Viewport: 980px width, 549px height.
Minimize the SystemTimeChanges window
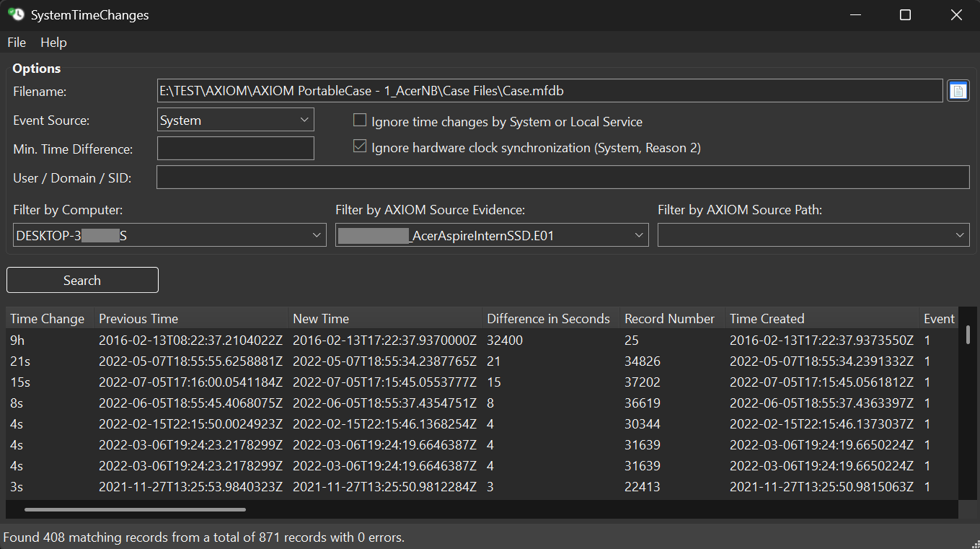pos(855,14)
